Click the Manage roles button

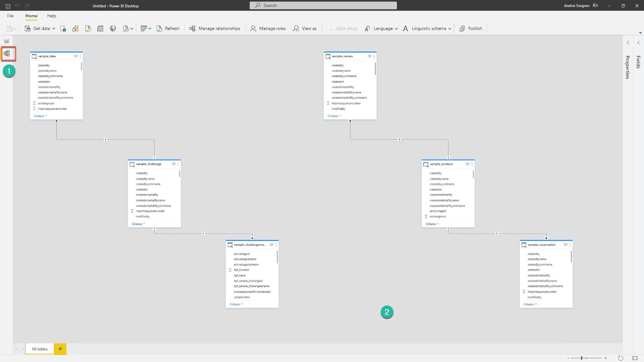click(268, 28)
